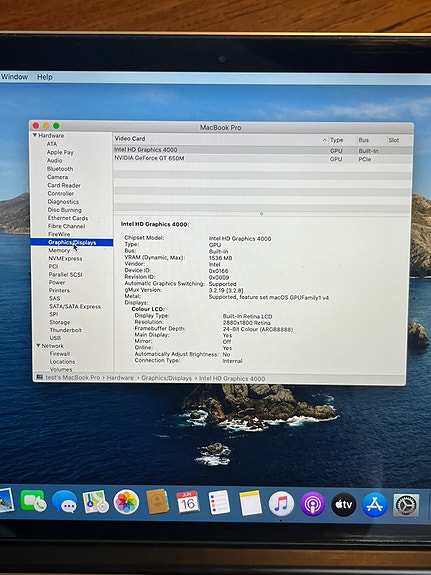
Task: Select SAS in the sidebar
Action: click(54, 298)
